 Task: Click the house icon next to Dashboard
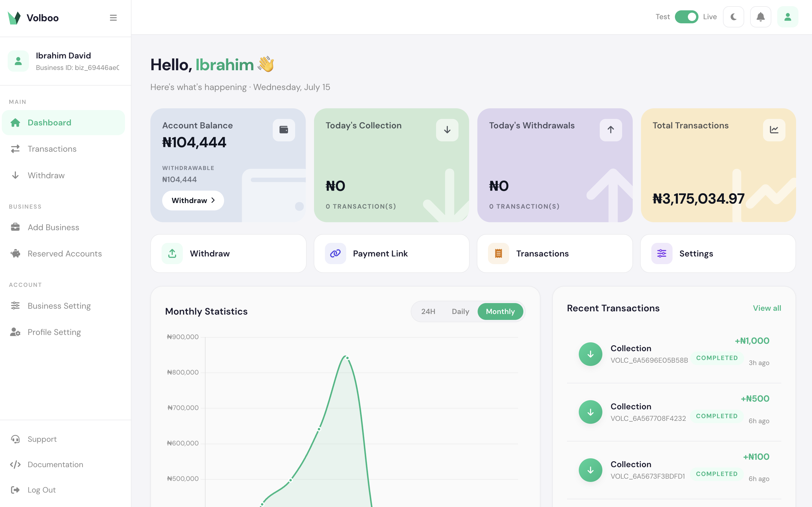pos(15,122)
